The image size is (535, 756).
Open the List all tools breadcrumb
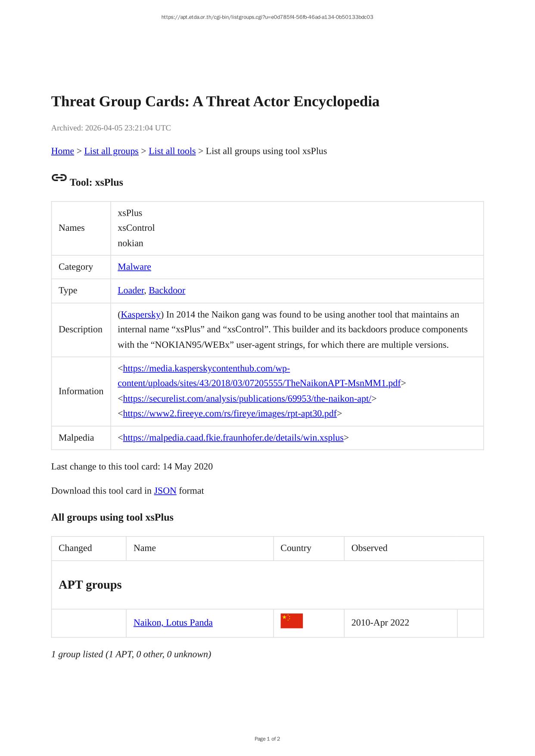pos(172,151)
